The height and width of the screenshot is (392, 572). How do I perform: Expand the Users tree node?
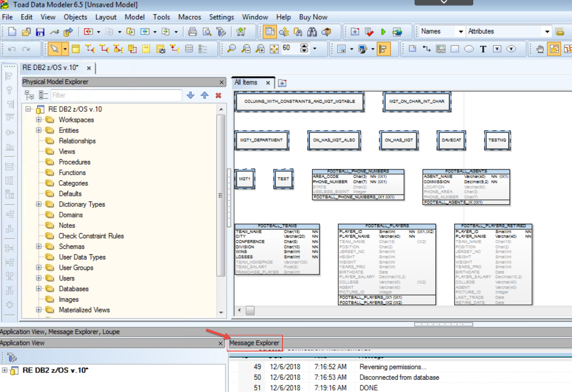[38, 278]
